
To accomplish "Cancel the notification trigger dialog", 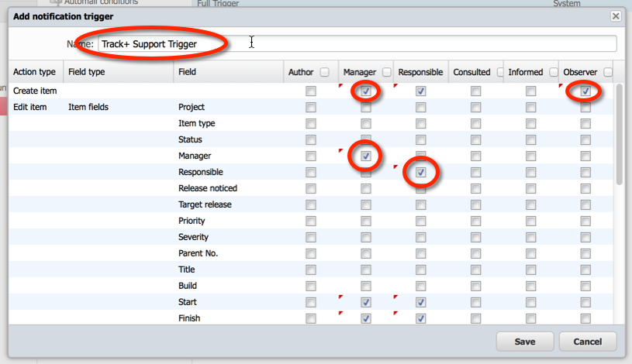I will 587,342.
